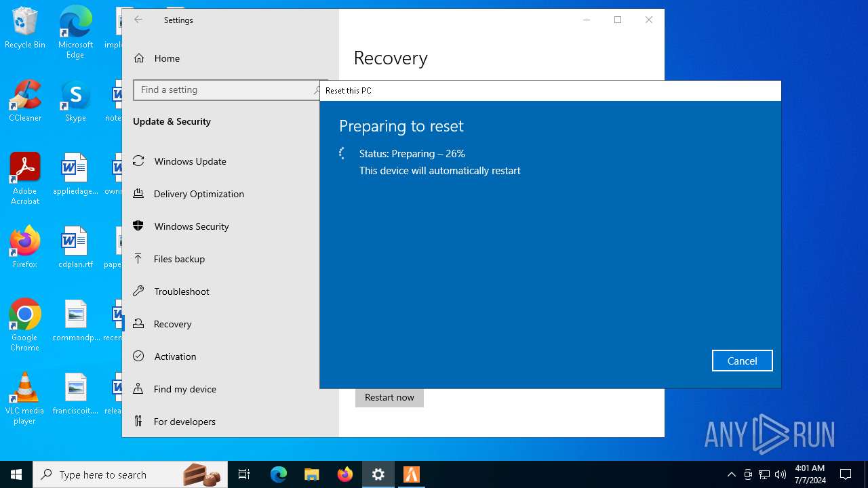The height and width of the screenshot is (488, 868).
Task: Open Edge from the taskbar
Action: [x=279, y=474]
